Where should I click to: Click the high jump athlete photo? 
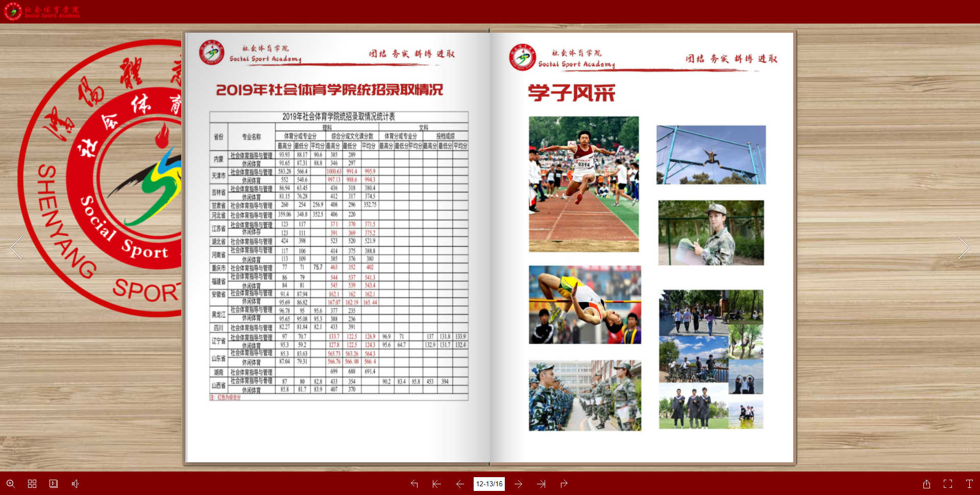(585, 304)
